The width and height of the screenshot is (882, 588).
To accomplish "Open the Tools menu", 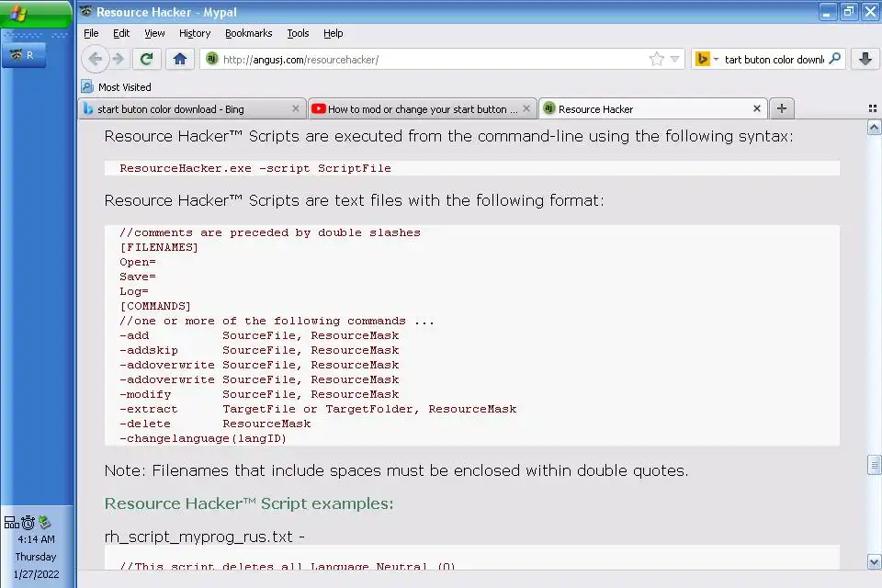I will 298,33.
